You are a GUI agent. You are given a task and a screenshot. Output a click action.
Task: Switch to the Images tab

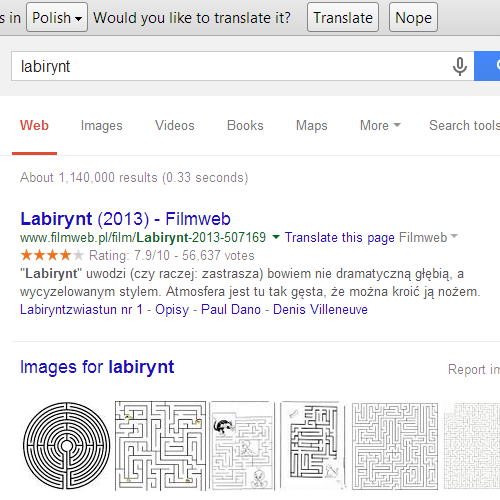pyautogui.click(x=102, y=126)
